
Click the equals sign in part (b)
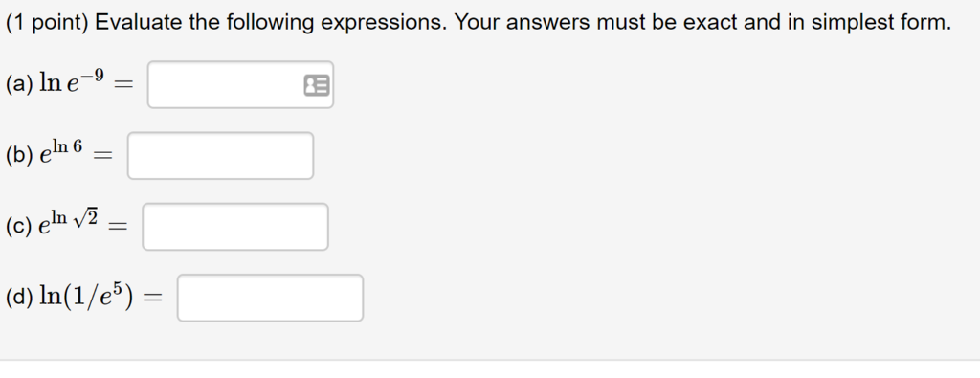point(102,157)
